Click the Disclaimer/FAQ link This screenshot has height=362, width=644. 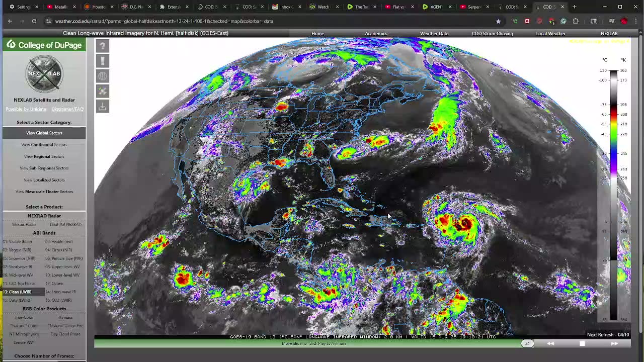coord(67,109)
